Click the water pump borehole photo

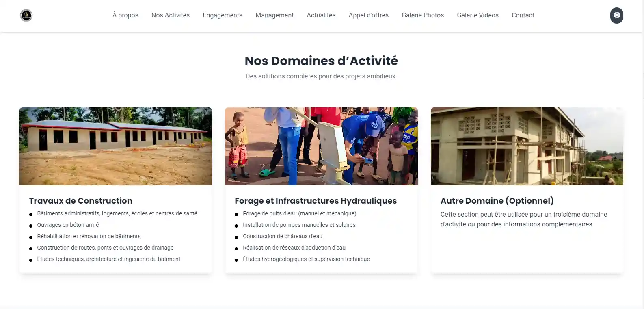click(x=321, y=146)
